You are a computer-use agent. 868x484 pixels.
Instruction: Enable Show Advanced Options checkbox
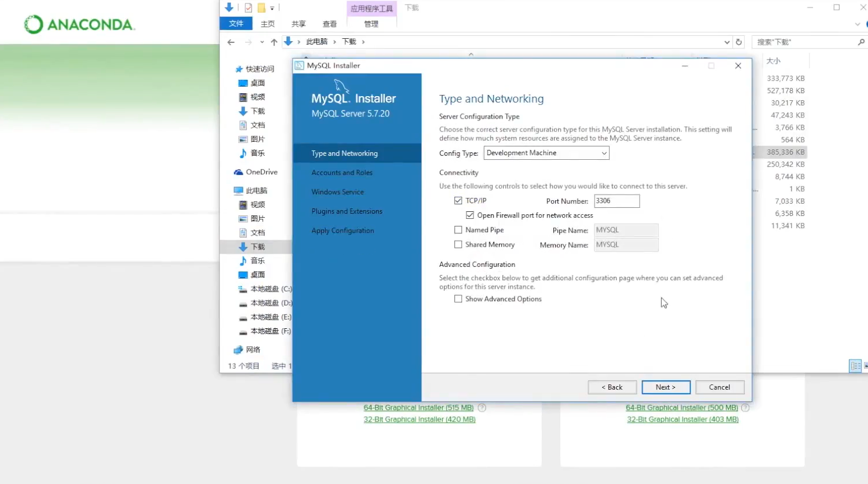coord(458,299)
